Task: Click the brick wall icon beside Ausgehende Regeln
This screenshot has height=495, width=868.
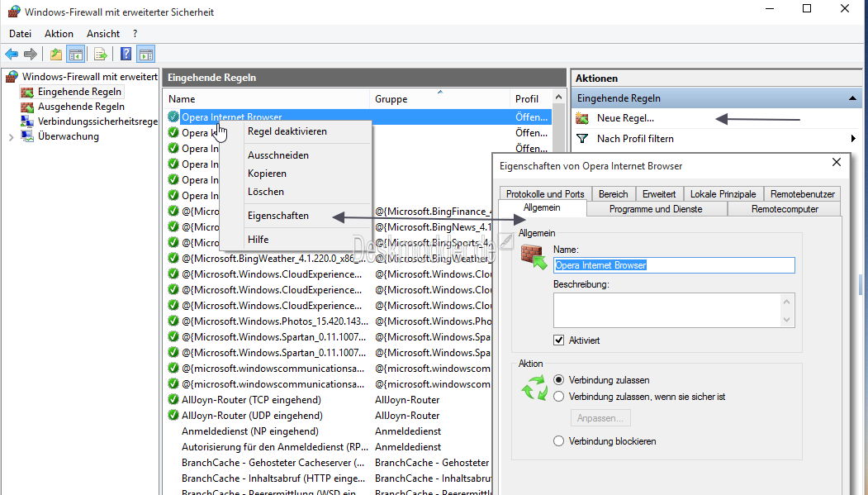Action: click(x=27, y=107)
